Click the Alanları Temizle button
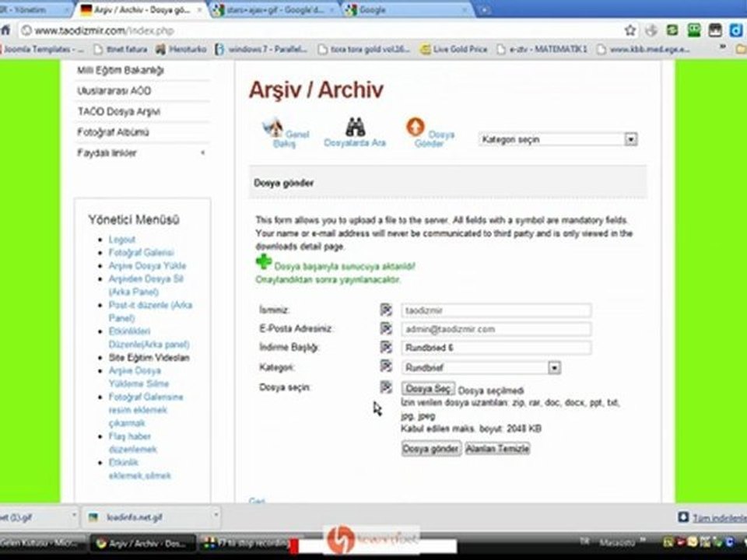747x560 pixels. [497, 449]
